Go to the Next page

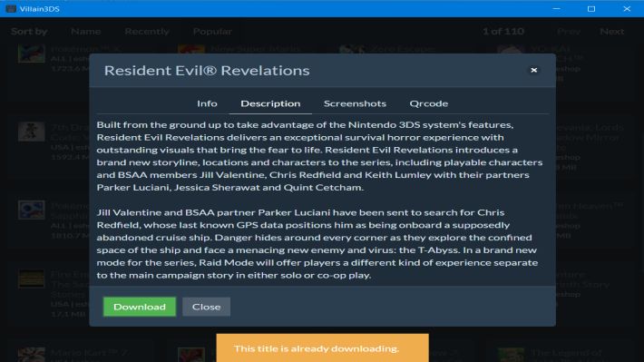pyautogui.click(x=611, y=31)
